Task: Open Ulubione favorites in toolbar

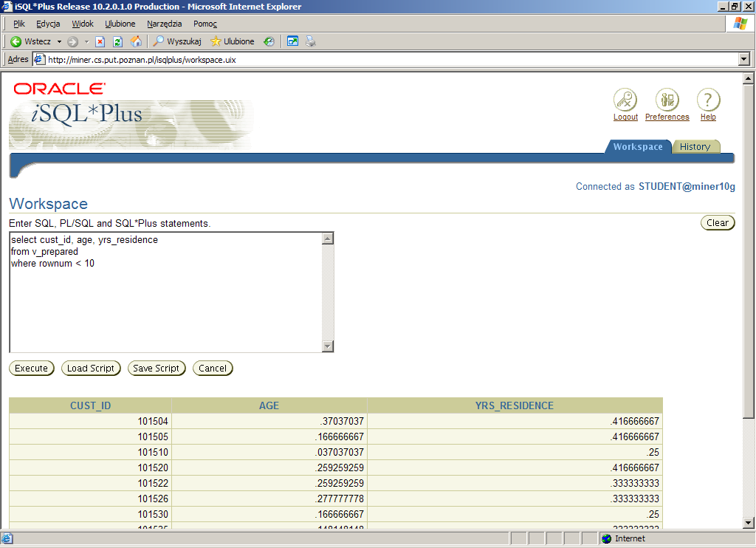Action: pos(233,41)
